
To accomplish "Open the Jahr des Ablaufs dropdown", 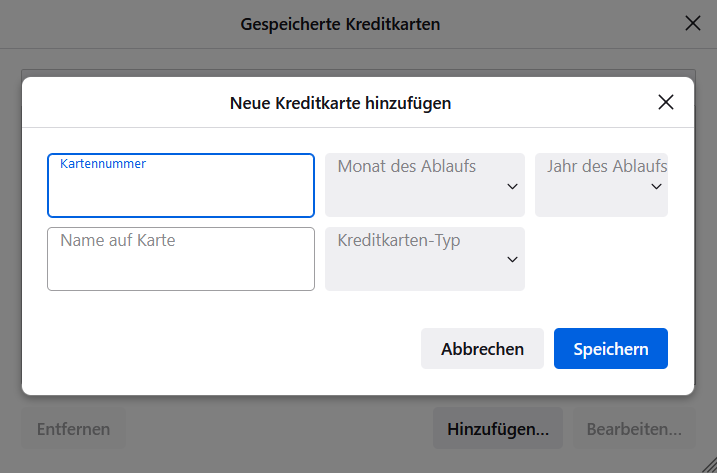I will click(600, 185).
